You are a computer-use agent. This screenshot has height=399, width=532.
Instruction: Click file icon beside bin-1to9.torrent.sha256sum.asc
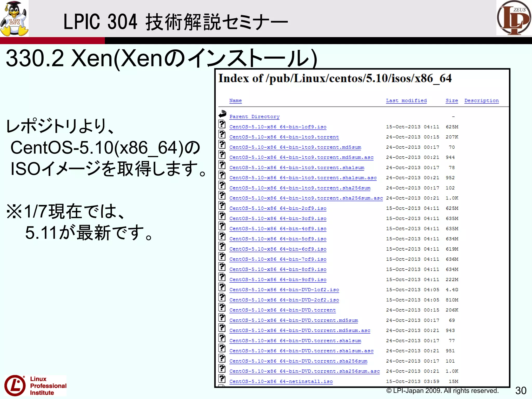(222, 195)
